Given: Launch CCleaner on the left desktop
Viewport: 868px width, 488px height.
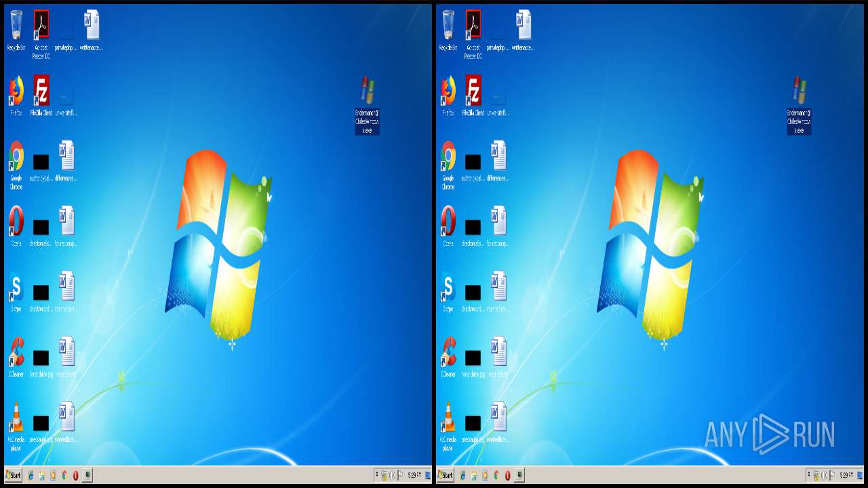Looking at the screenshot, I should tap(16, 357).
